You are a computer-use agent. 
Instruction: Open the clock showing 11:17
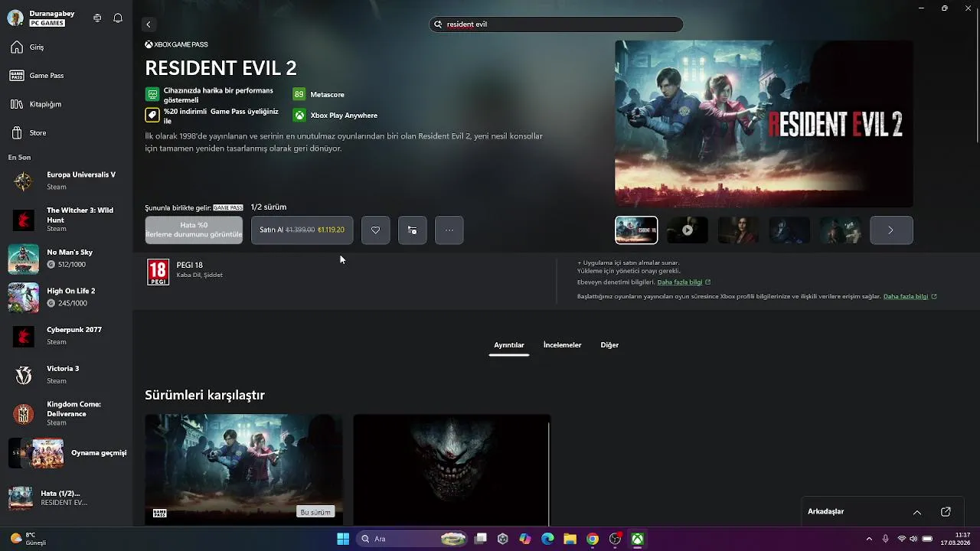955,539
